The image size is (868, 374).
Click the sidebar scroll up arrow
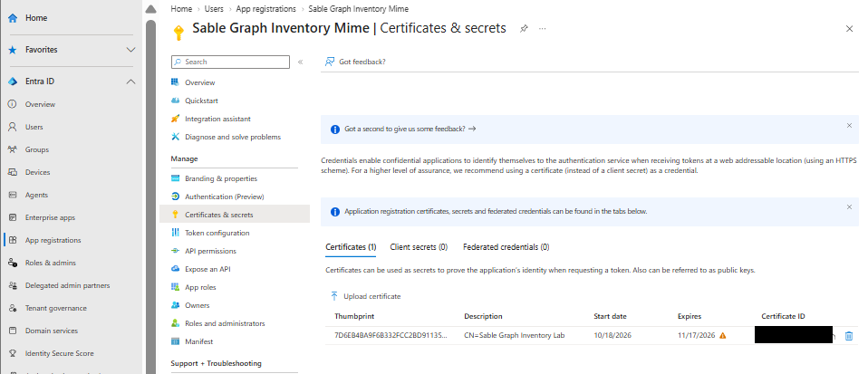click(150, 9)
